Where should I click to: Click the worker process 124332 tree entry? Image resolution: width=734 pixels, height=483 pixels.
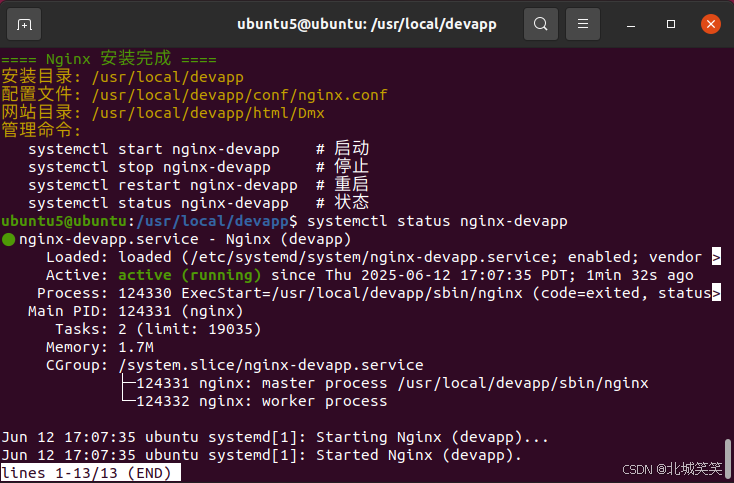click(262, 402)
